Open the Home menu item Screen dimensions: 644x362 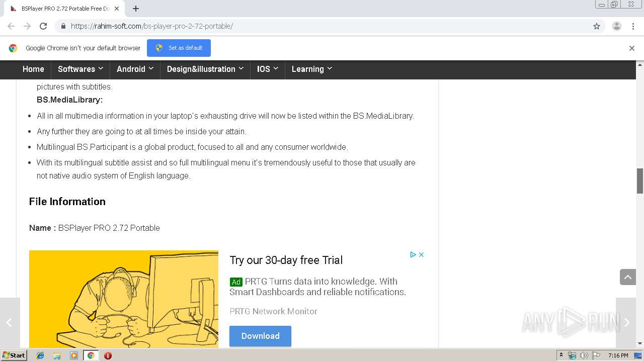[33, 69]
